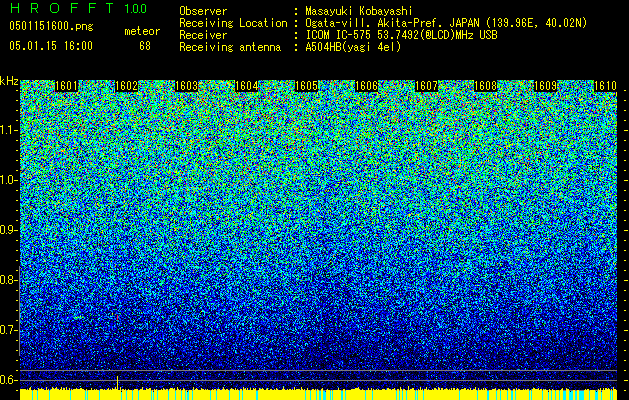Select the file name 0501151600.png

pos(51,26)
